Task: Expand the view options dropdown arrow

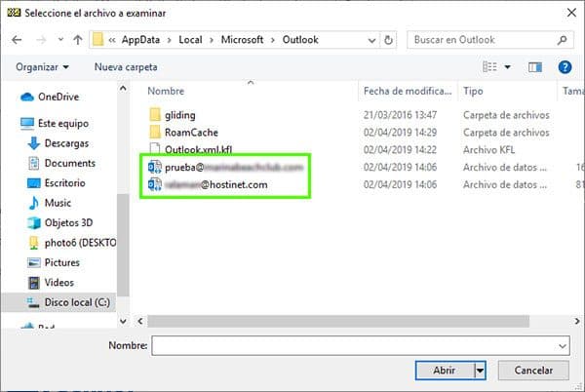Action: point(508,67)
